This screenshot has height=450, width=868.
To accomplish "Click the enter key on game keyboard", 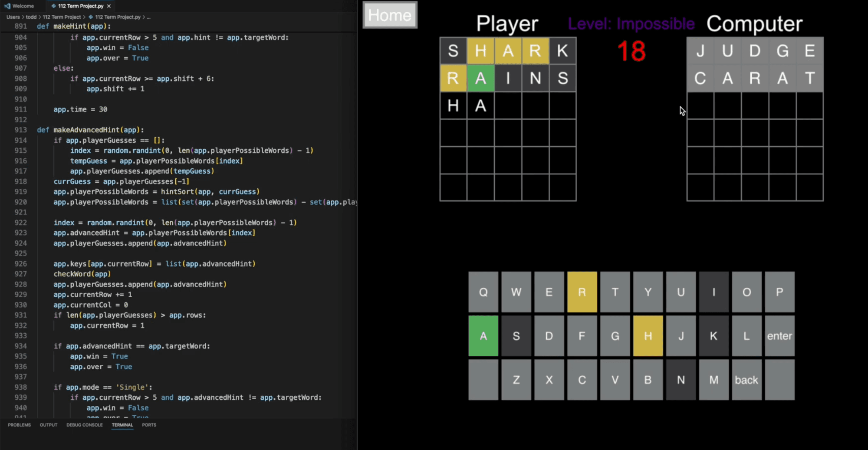I will pos(779,336).
